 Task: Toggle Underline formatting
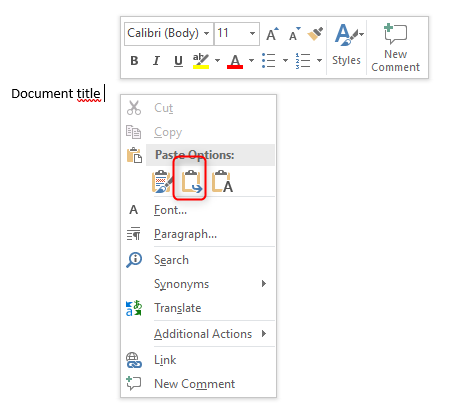(178, 61)
